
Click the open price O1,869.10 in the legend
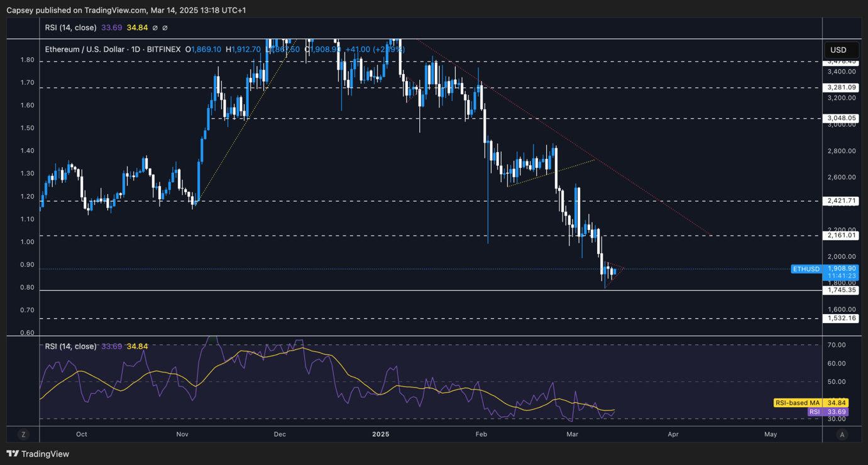[203, 49]
